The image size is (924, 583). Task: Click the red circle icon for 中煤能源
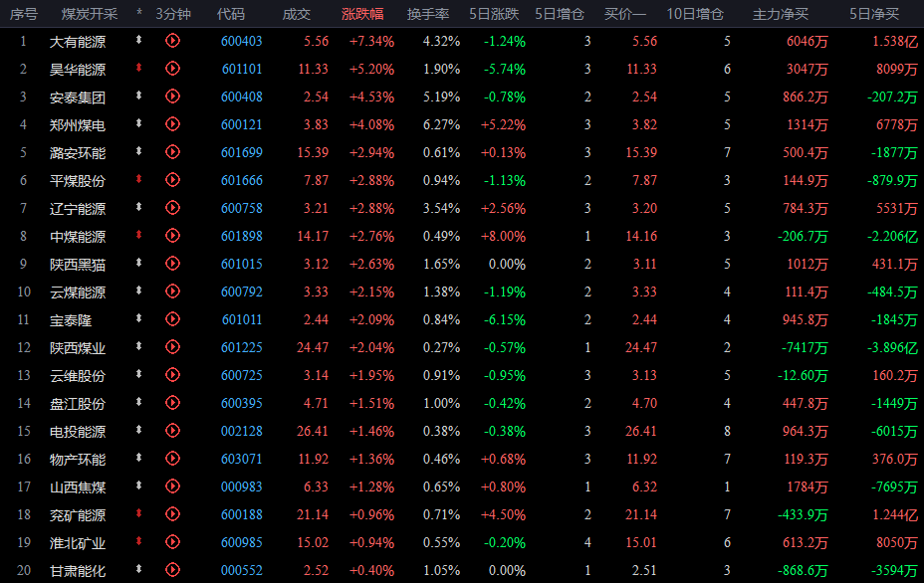(172, 236)
